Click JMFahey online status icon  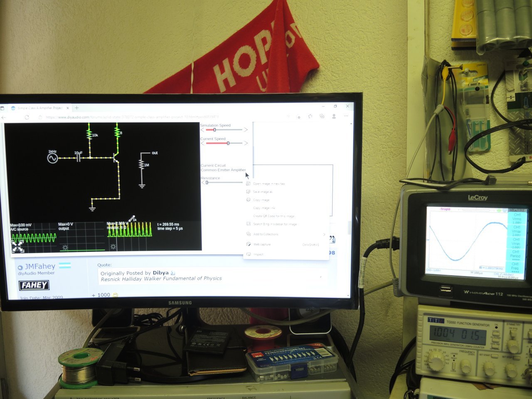pyautogui.click(x=20, y=268)
